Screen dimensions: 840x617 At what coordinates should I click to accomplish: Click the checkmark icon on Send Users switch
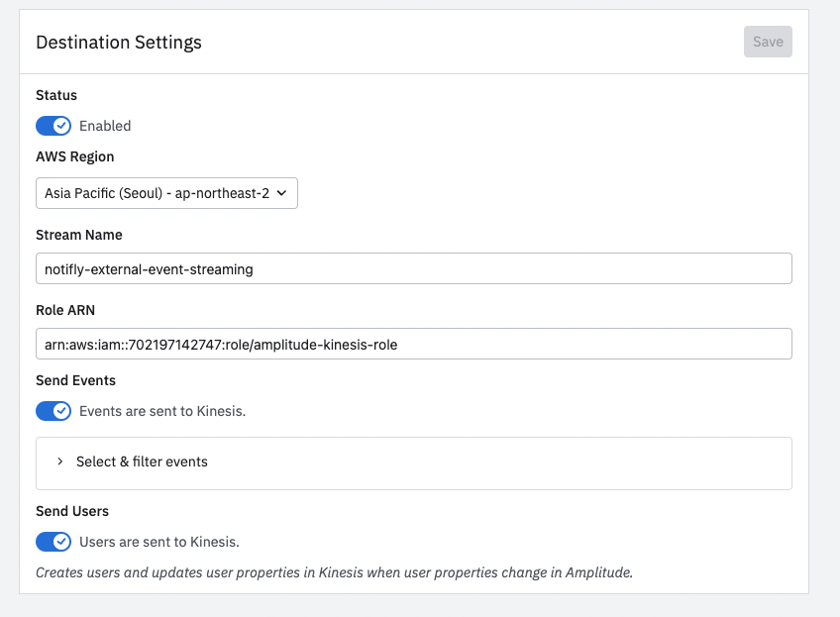pyautogui.click(x=59, y=542)
